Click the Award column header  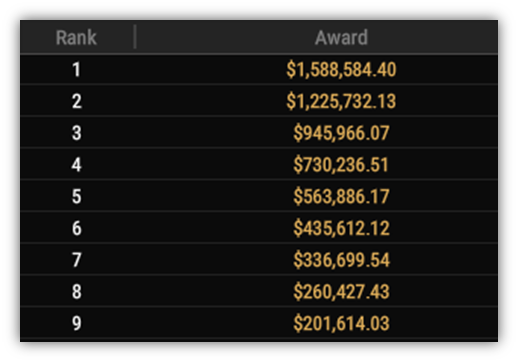341,37
